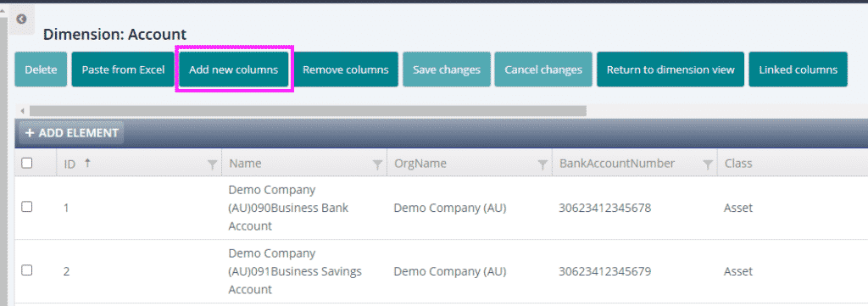The height and width of the screenshot is (306, 868).
Task: Select the Class column header
Action: [738, 164]
